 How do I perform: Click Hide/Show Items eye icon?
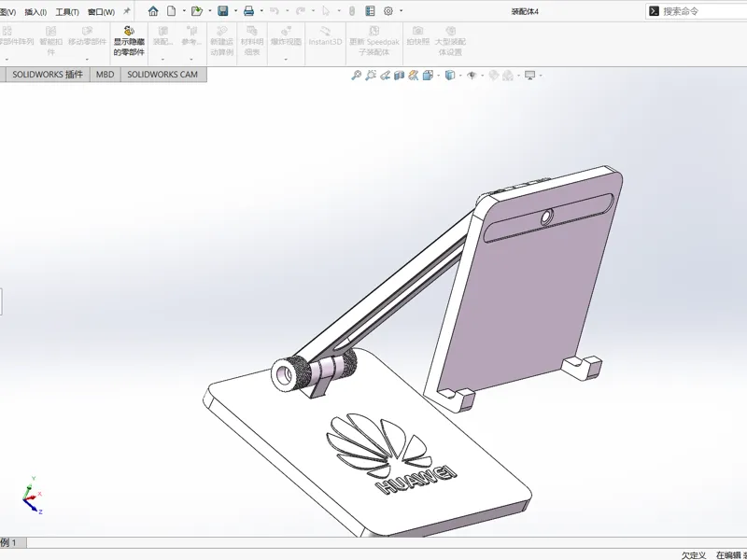point(472,76)
